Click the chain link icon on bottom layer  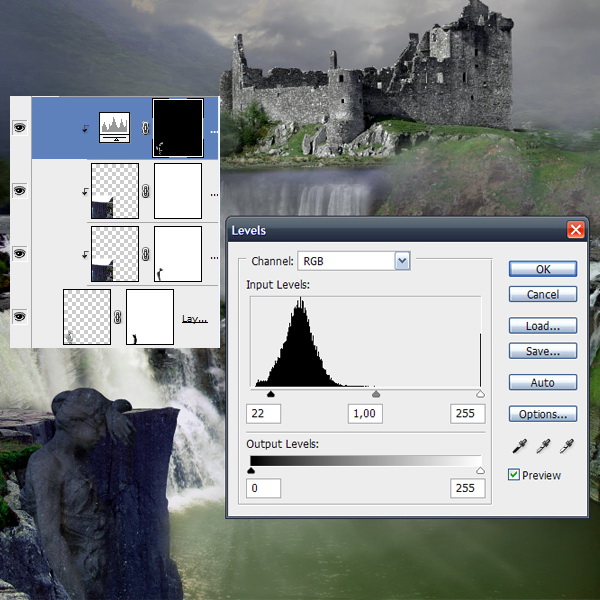pyautogui.click(x=118, y=318)
